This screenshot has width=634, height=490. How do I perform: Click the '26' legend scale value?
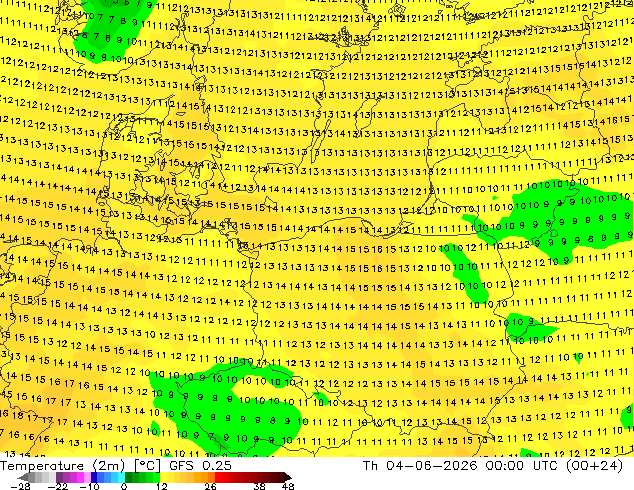pos(210,486)
